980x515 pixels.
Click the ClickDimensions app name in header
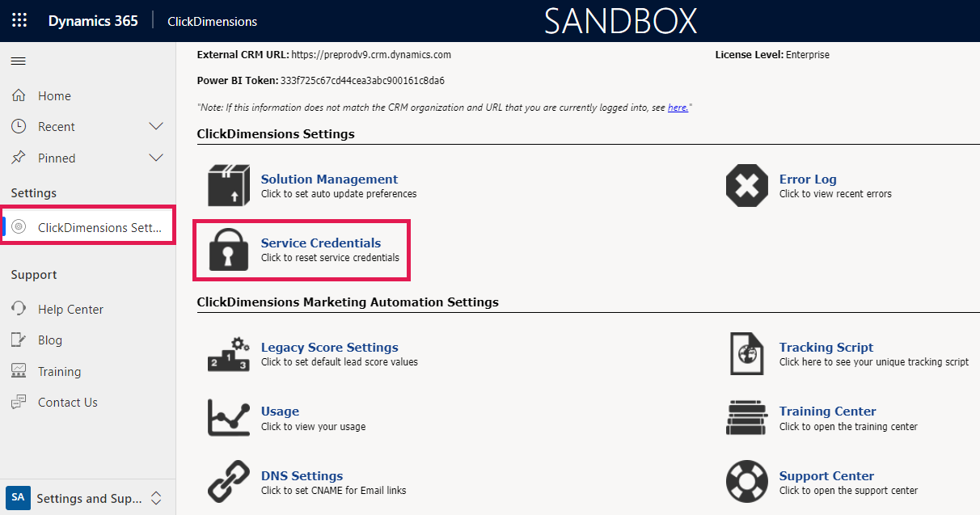(x=213, y=22)
